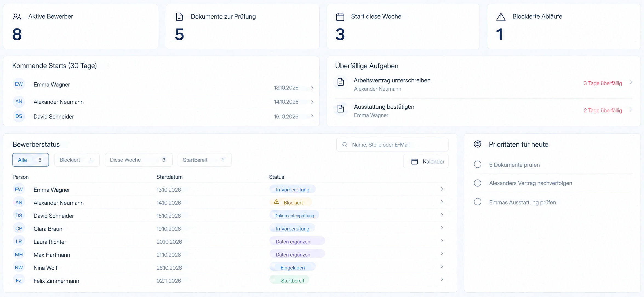The width and height of the screenshot is (644, 297).
Task: Click the Start diese Woche calendar icon
Action: (340, 17)
